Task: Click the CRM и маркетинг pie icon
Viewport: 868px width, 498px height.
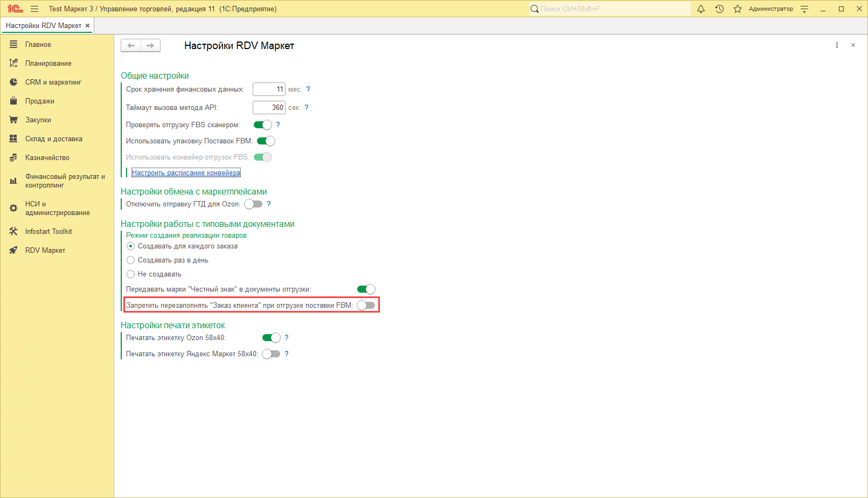Action: tap(13, 82)
